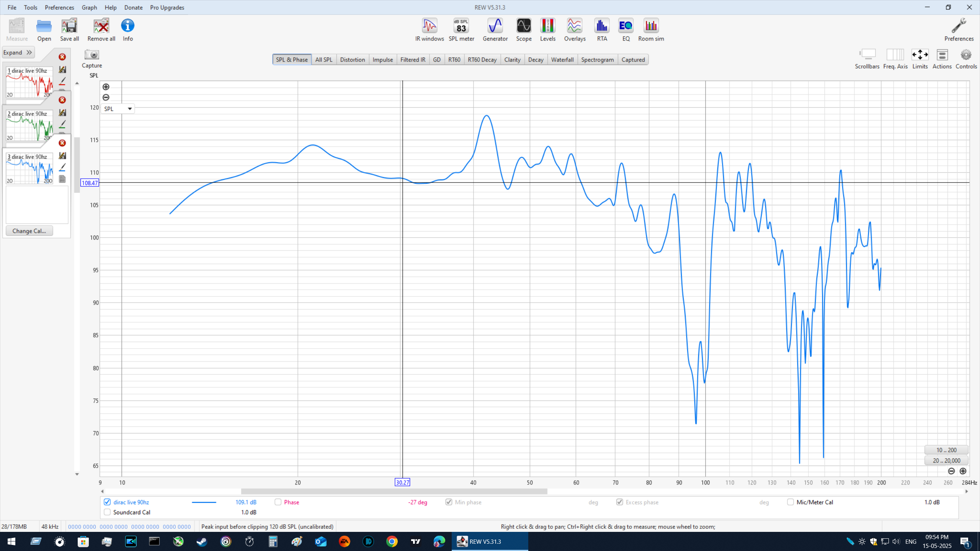
Task: Select measurement 1 dirac live 90hz thumbnail
Action: [29, 83]
